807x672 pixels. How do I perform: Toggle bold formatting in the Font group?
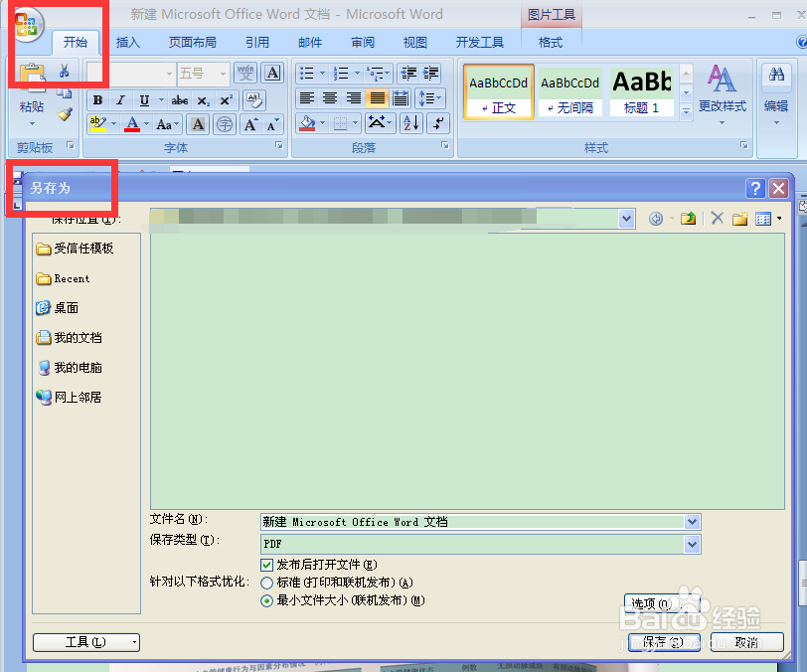[x=97, y=101]
